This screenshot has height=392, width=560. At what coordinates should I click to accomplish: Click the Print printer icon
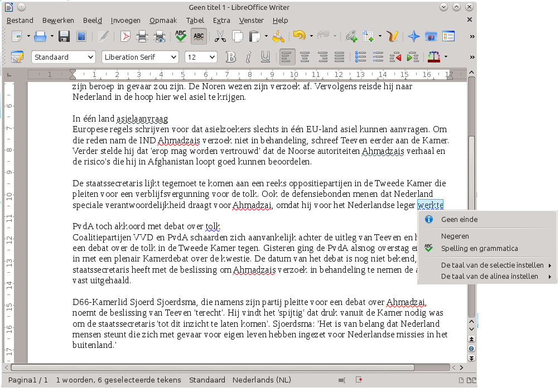pyautogui.click(x=142, y=36)
